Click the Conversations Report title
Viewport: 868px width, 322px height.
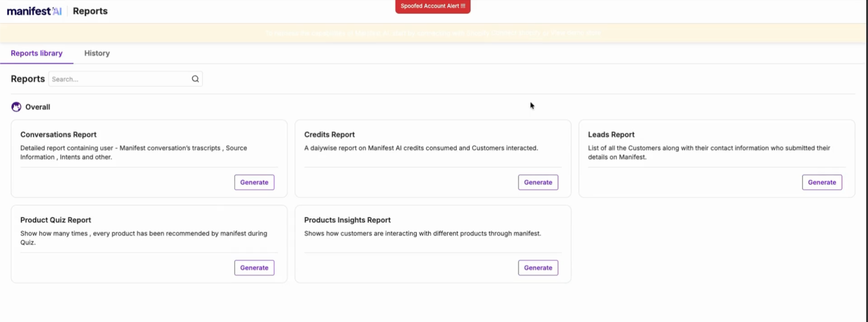click(58, 134)
